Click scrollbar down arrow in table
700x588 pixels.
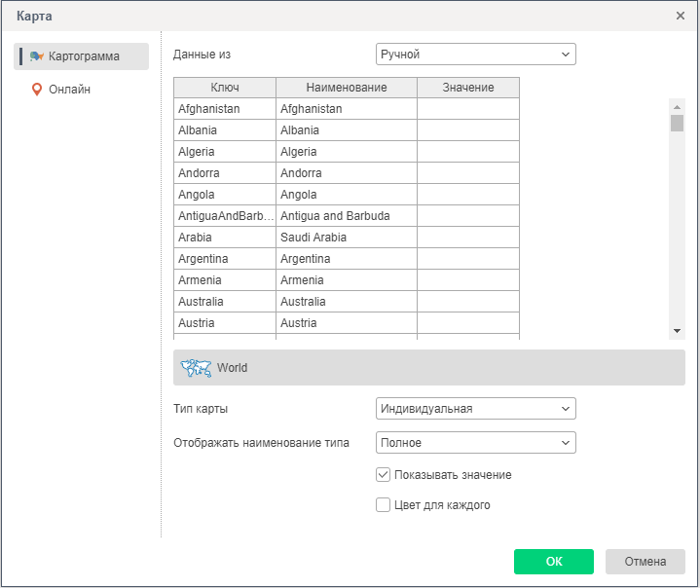pyautogui.click(x=677, y=332)
